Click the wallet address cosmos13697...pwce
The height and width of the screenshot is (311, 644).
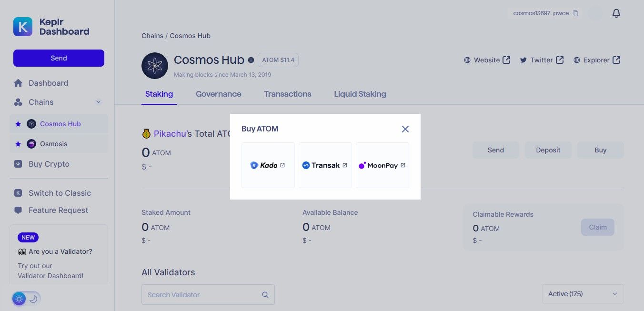541,13
